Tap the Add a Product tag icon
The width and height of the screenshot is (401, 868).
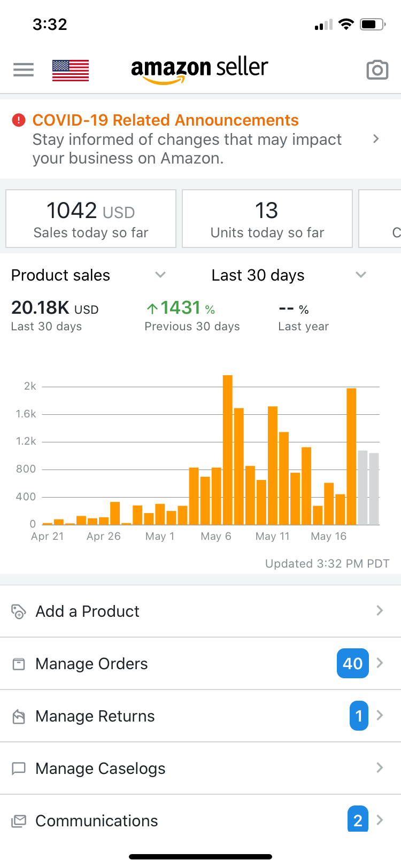pos(19,611)
